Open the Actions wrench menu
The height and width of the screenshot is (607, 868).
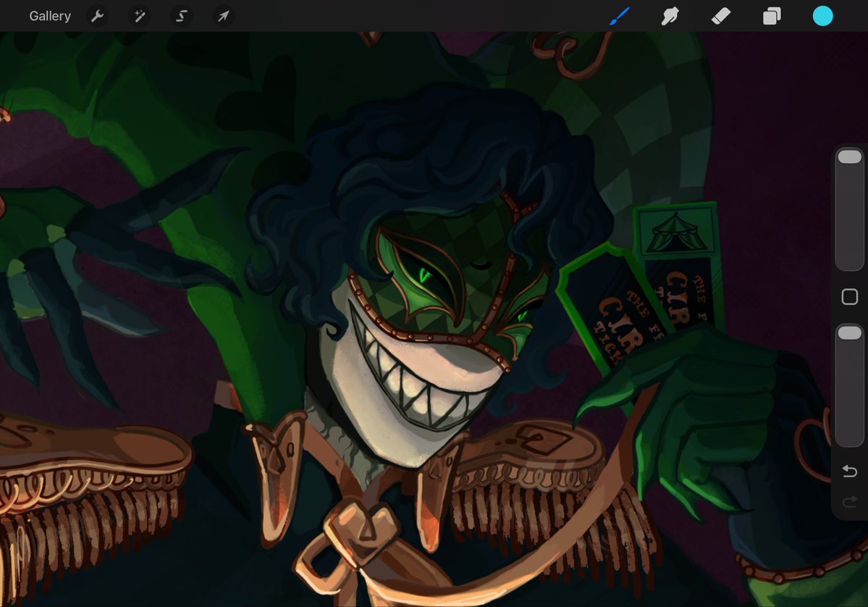point(98,16)
